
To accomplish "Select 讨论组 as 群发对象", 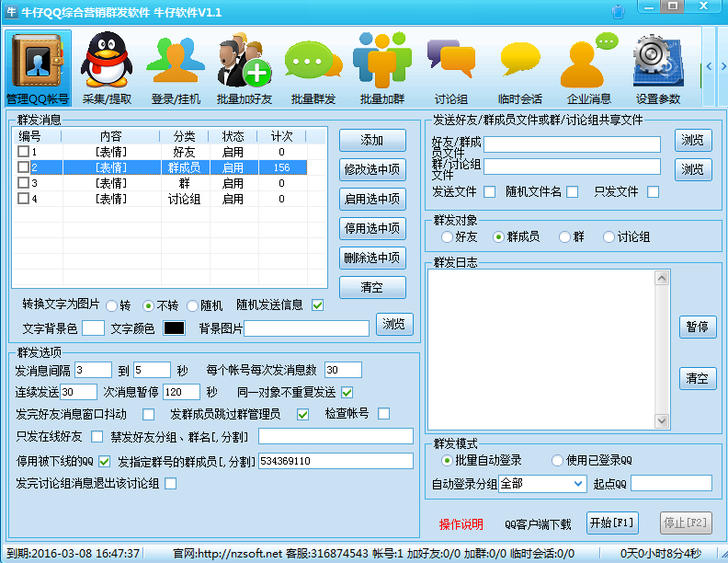I will click(x=609, y=237).
